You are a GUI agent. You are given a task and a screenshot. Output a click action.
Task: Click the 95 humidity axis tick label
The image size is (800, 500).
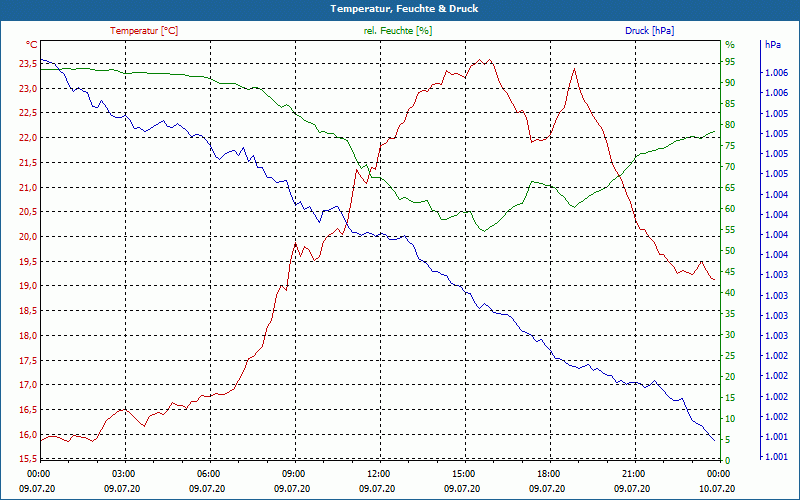pos(730,62)
